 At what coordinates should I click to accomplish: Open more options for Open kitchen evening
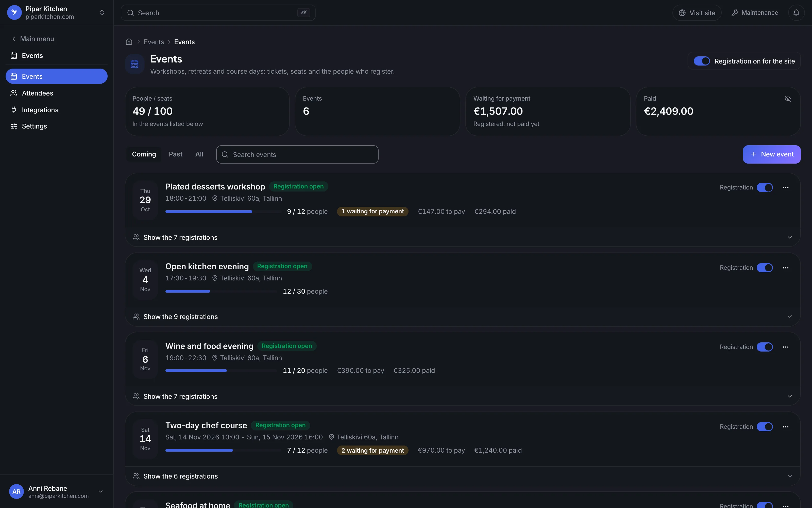(x=786, y=268)
